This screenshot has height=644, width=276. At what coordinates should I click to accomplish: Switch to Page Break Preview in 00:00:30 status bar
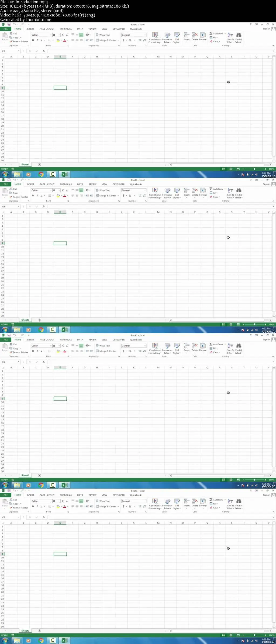(238, 480)
